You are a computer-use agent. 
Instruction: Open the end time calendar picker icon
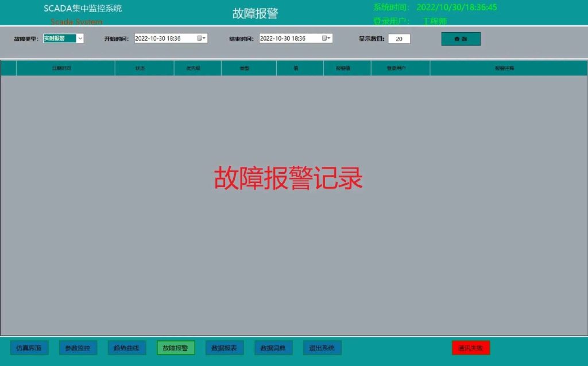tap(326, 38)
